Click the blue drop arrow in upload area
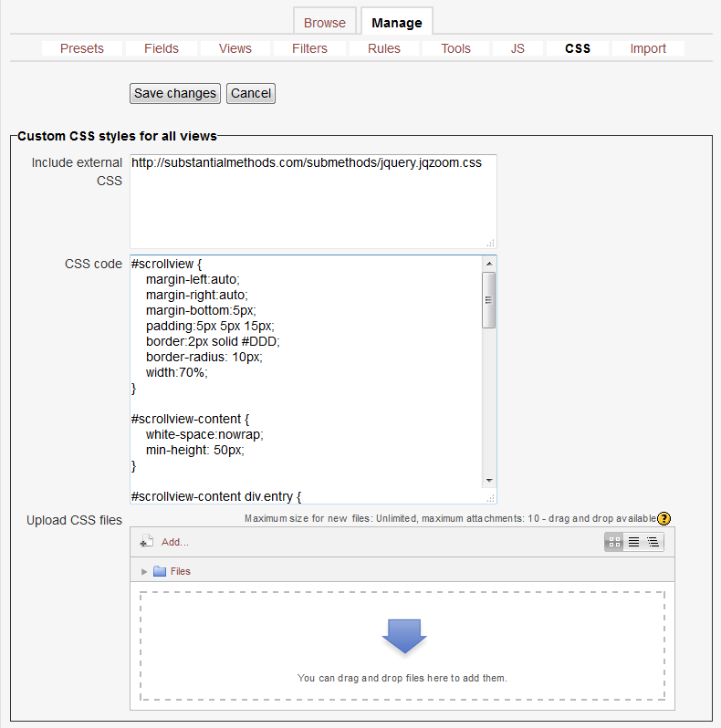721x728 pixels. click(x=403, y=636)
